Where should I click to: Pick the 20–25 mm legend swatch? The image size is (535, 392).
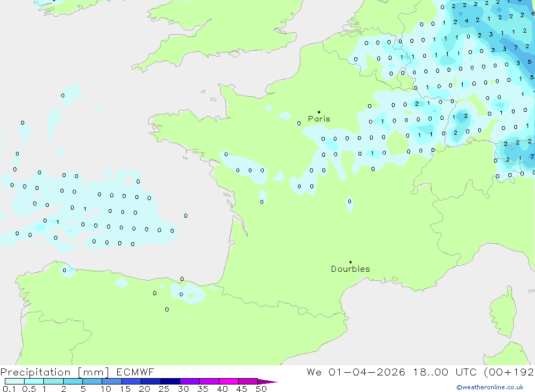pos(151,381)
